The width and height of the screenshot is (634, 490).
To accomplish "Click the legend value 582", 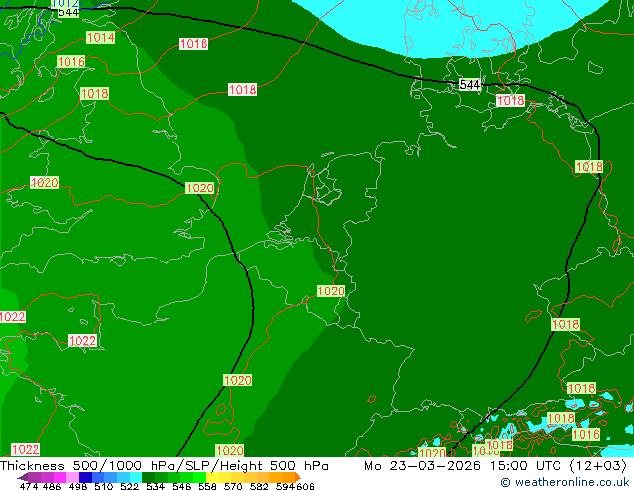I will (x=259, y=486).
